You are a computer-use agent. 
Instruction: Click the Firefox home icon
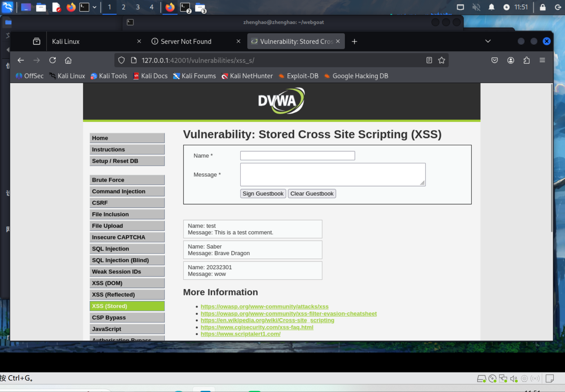tap(68, 60)
